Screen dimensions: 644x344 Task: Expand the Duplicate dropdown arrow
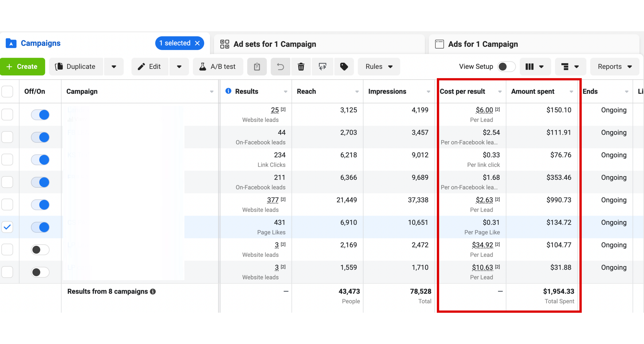pyautogui.click(x=114, y=67)
